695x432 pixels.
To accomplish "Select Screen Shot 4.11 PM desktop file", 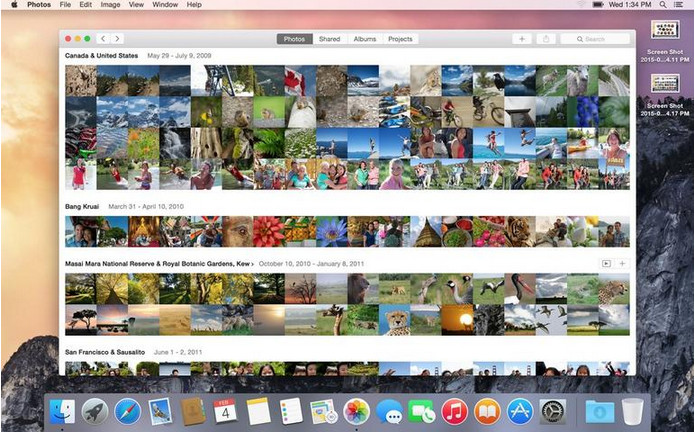I will [665, 41].
